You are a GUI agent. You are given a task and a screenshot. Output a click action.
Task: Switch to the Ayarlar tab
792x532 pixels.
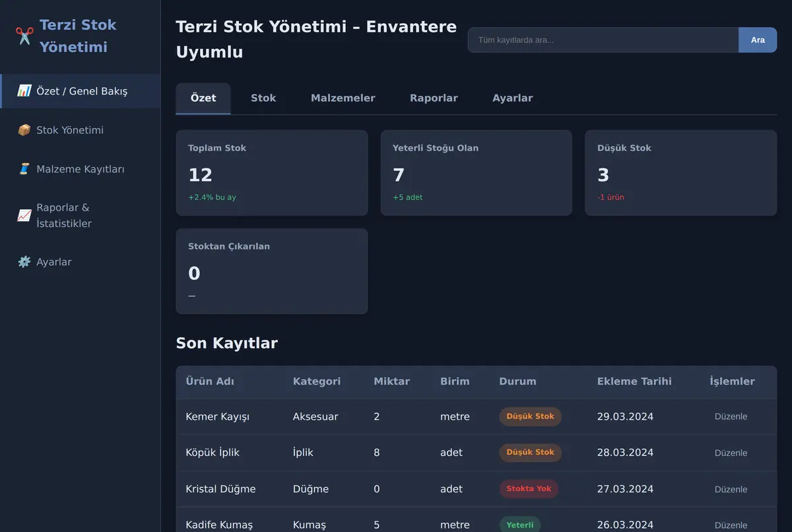(513, 98)
